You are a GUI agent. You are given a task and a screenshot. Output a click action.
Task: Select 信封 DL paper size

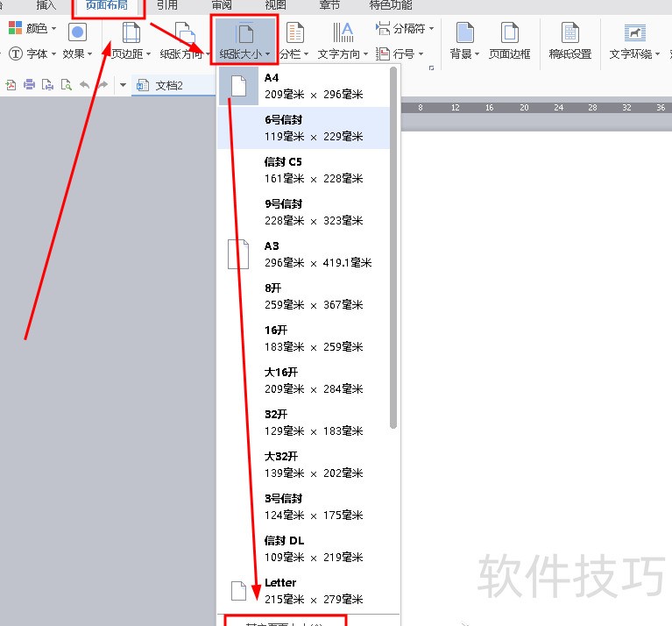click(x=304, y=548)
